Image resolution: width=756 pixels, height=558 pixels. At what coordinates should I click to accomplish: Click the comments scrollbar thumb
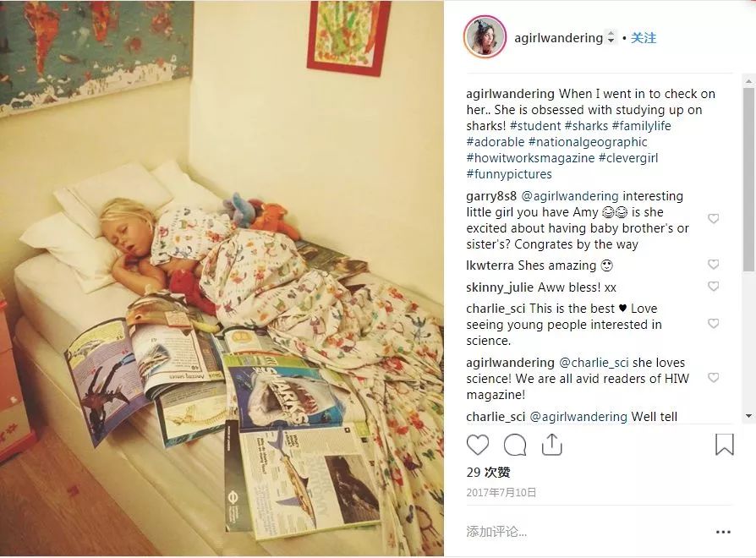pyautogui.click(x=748, y=179)
